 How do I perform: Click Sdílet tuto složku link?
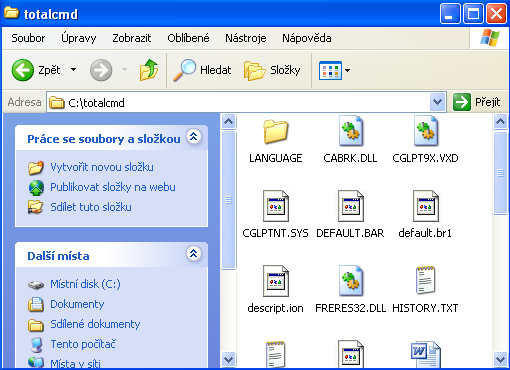click(x=91, y=207)
